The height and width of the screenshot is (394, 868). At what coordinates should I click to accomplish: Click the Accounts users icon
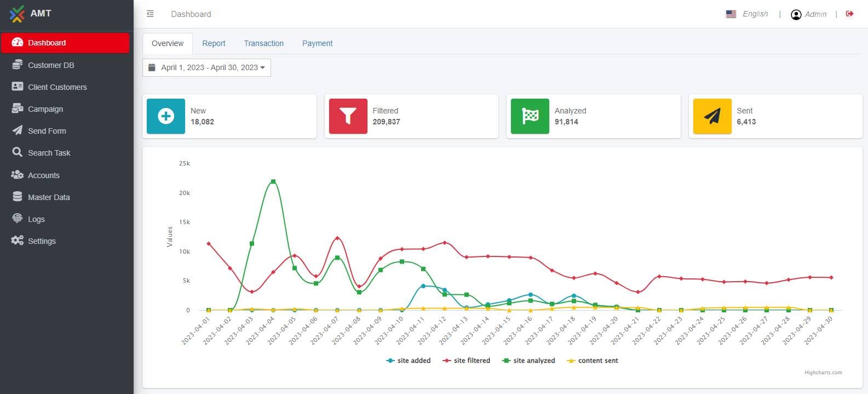[18, 175]
